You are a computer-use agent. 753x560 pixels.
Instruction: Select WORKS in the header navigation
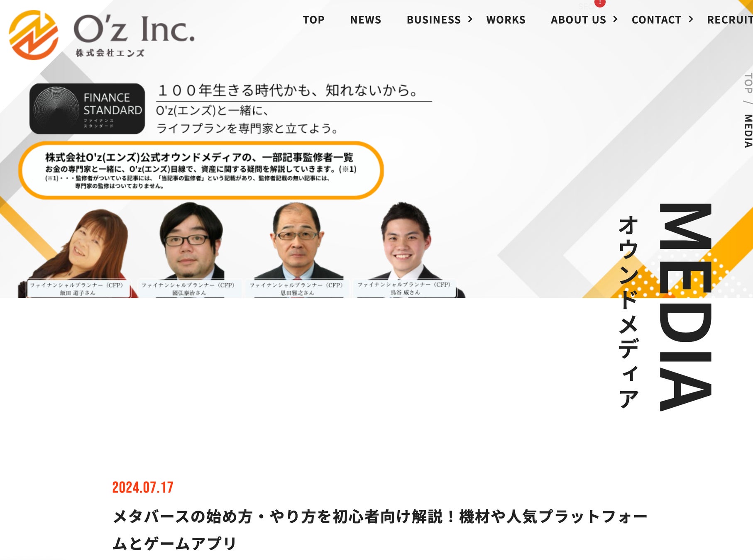tap(506, 20)
